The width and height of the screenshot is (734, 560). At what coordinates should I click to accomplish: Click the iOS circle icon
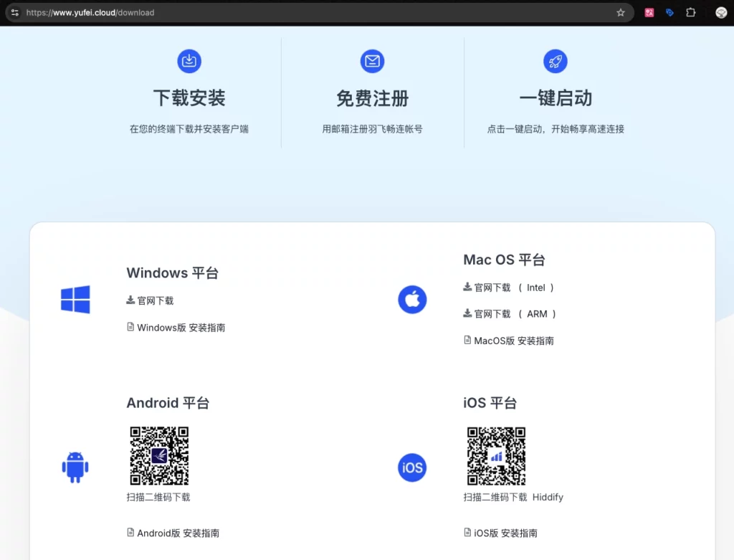pos(412,468)
